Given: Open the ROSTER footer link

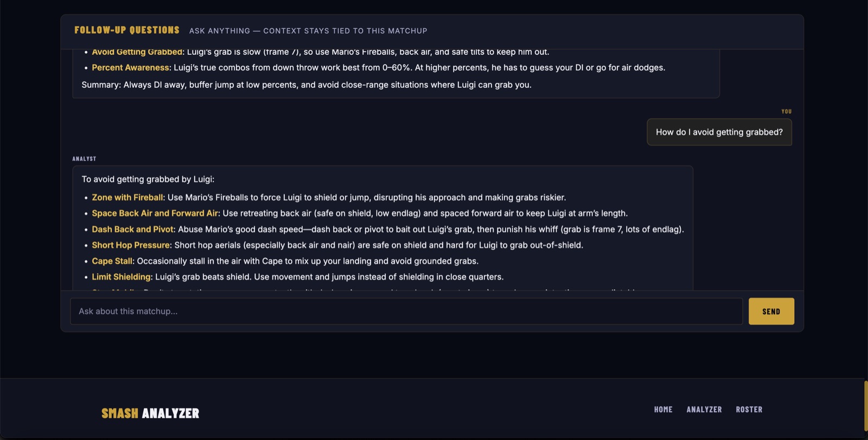Looking at the screenshot, I should coord(749,410).
